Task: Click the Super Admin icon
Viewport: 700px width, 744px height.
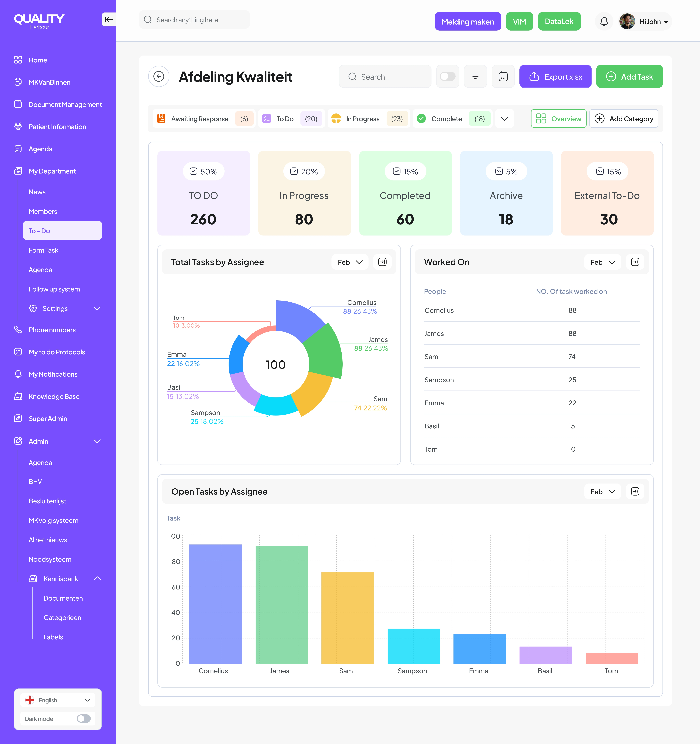Action: [x=18, y=418]
